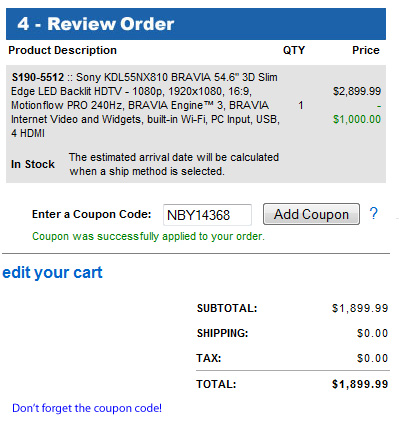Open the edit your cart link
The width and height of the screenshot is (399, 421).
52,272
